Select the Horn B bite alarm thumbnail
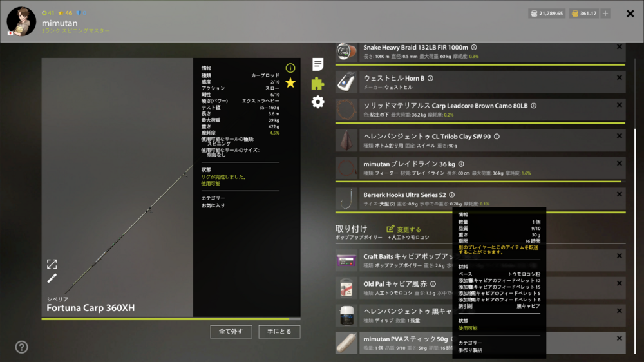Screen dimensions: 644x362 tap(346, 82)
